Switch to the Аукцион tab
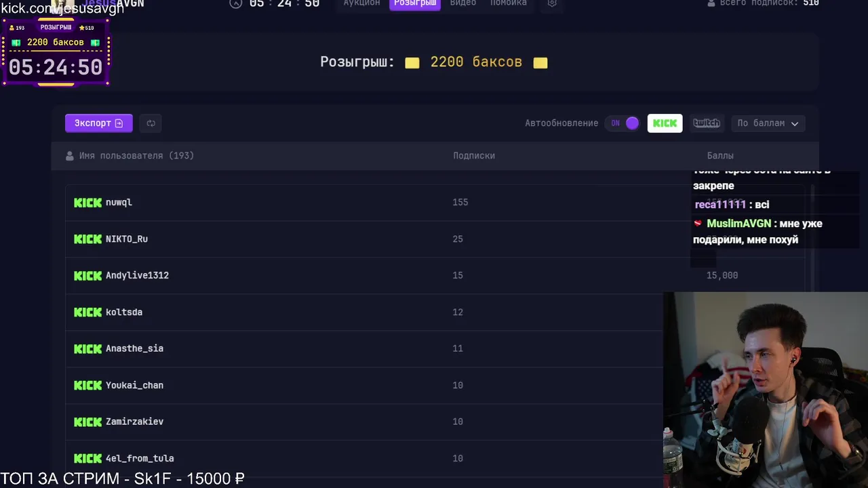The image size is (868, 488). click(x=361, y=3)
